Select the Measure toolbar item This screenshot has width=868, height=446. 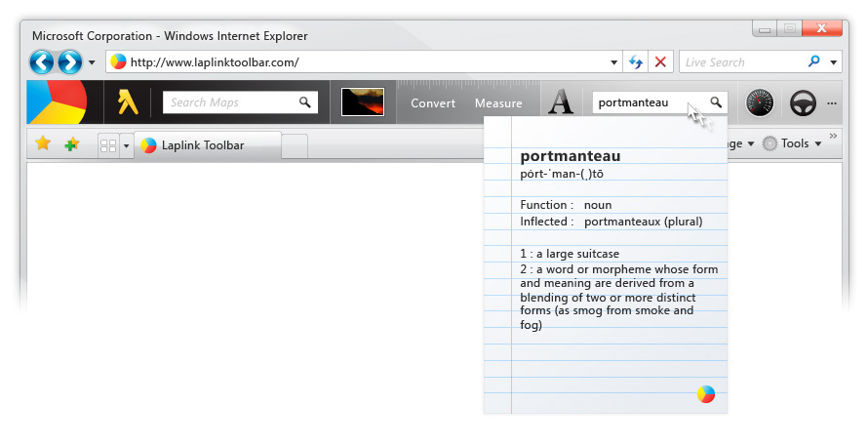coord(498,103)
